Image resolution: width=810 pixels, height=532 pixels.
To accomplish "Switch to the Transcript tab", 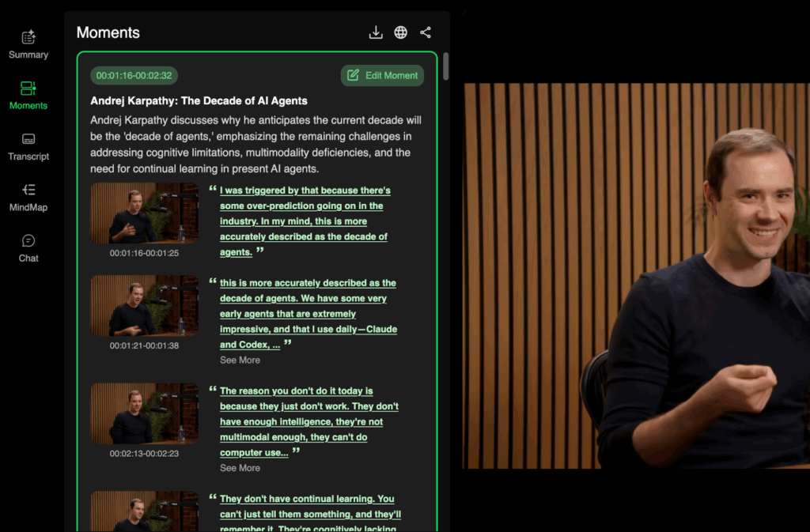I will (x=28, y=141).
